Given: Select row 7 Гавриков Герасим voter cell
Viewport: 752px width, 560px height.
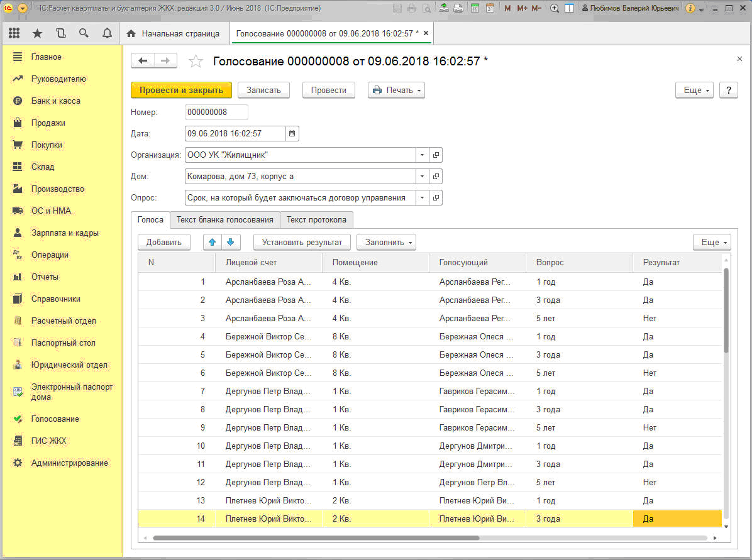Looking at the screenshot, I should pyautogui.click(x=477, y=391).
